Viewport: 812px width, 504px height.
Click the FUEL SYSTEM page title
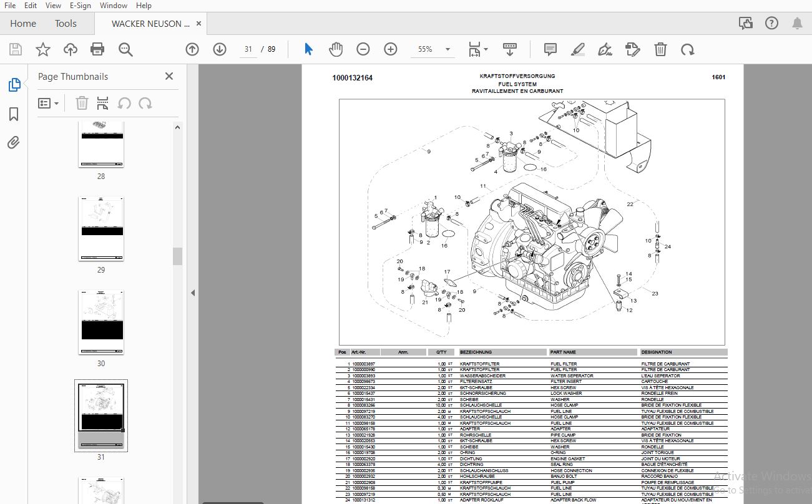[517, 84]
